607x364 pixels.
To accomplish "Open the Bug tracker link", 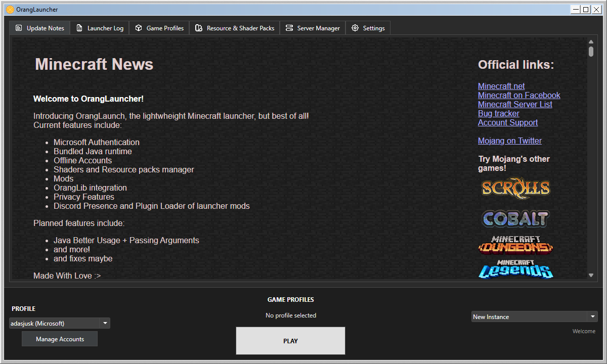I will coord(498,113).
